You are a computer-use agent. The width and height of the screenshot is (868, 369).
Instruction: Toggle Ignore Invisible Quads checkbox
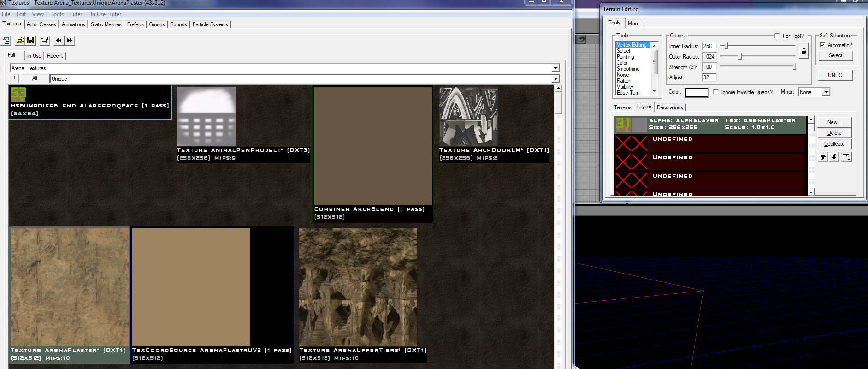pyautogui.click(x=716, y=92)
